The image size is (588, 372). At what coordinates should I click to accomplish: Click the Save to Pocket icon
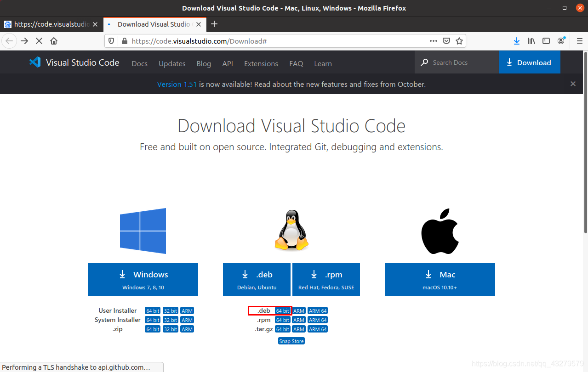click(x=446, y=41)
